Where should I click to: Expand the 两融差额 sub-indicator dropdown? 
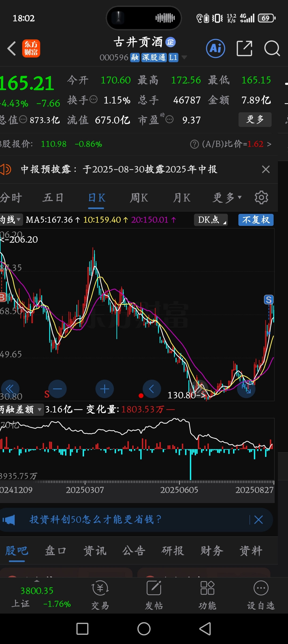click(21, 409)
